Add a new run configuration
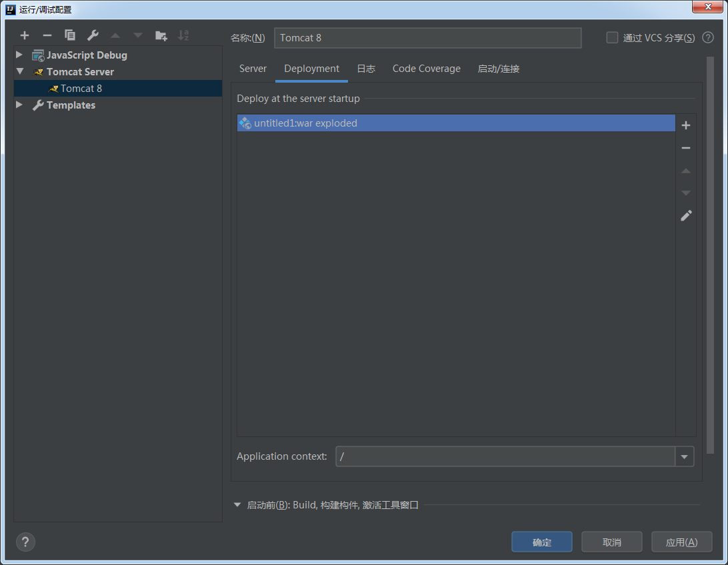This screenshot has width=728, height=565. click(x=24, y=35)
